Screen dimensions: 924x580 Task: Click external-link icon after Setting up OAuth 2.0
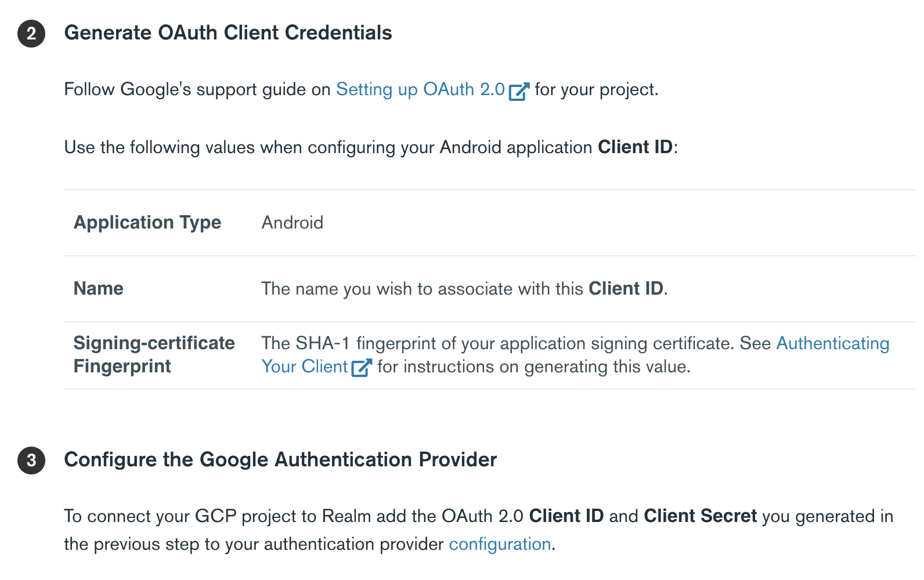(519, 91)
